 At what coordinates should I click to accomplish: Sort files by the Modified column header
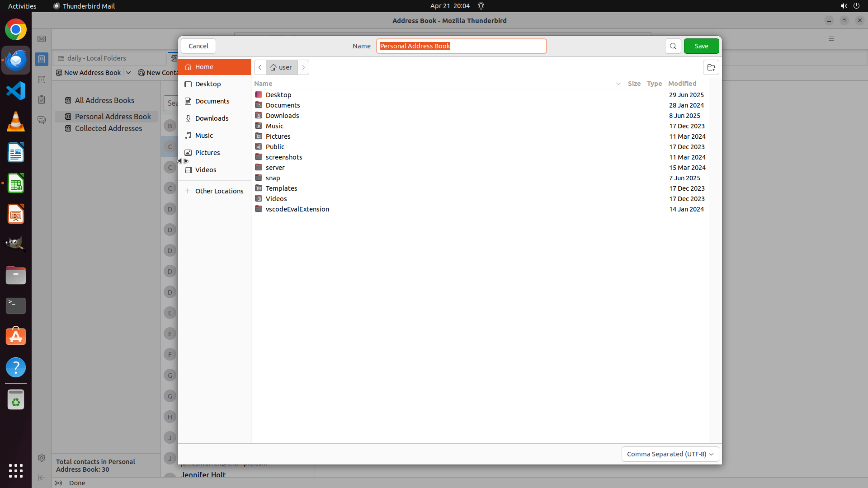[682, 84]
